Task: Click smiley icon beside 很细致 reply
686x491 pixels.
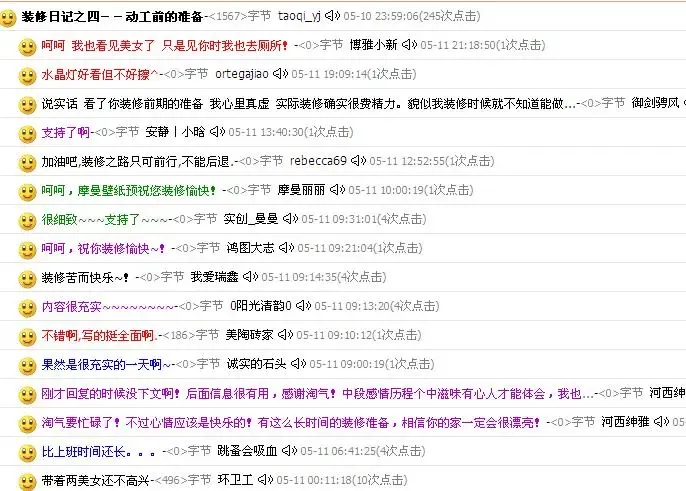Action: 27,221
